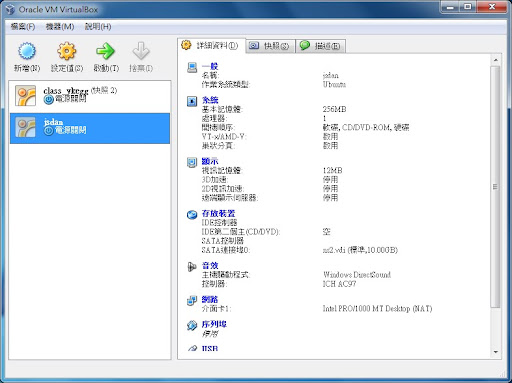
Task: Switch to the Snapshots (快照) tab
Action: pyautogui.click(x=270, y=46)
